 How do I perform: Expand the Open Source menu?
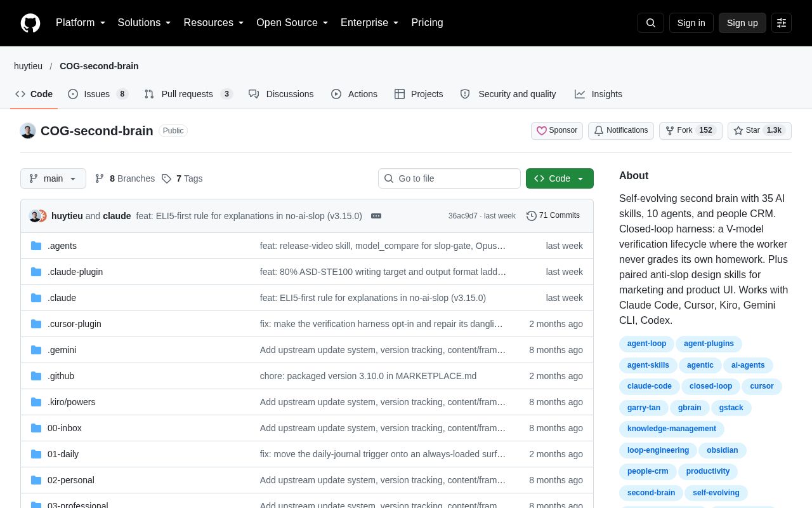(292, 23)
